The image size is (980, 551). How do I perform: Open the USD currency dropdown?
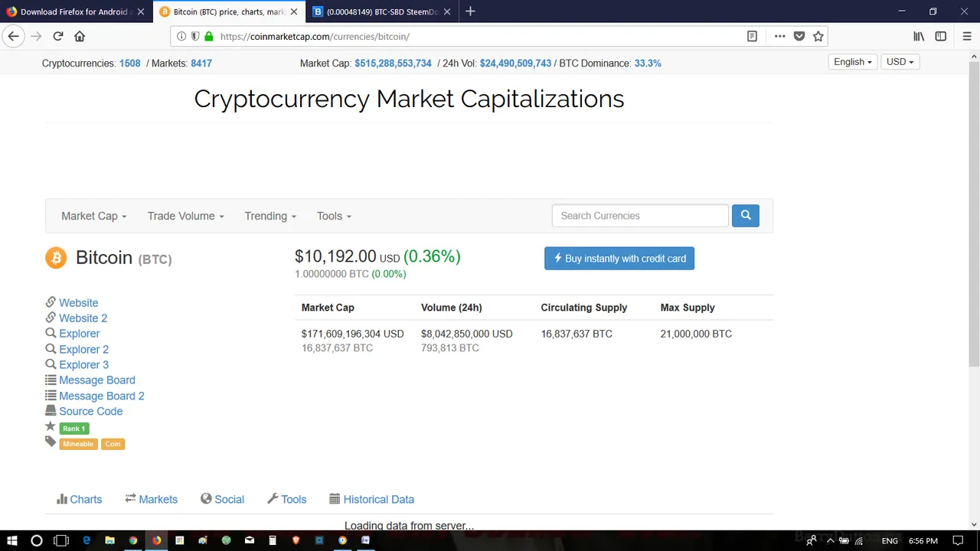900,62
